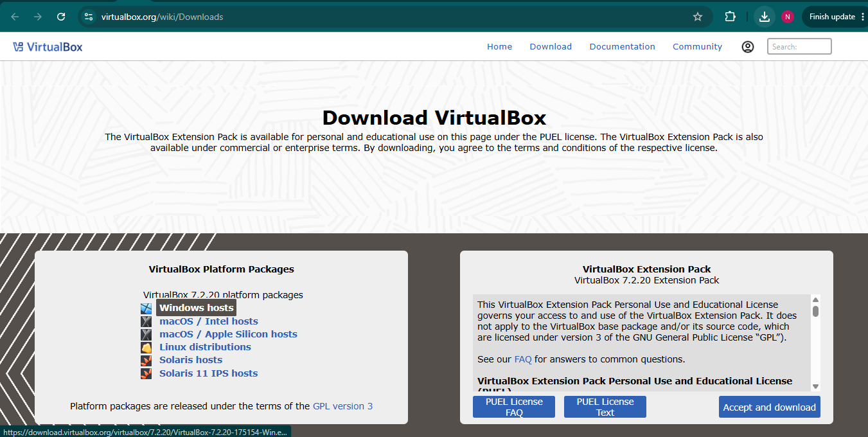
Task: Open the Home menu item
Action: 499,46
